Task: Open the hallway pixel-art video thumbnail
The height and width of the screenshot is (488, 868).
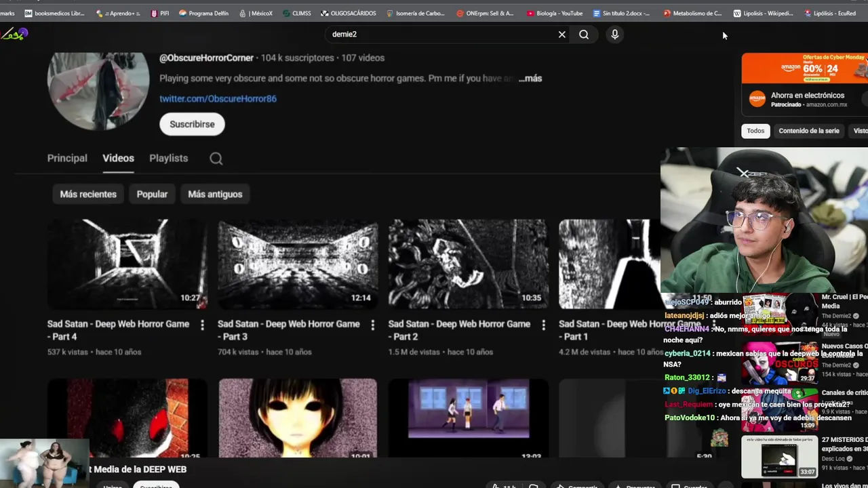Action: (x=468, y=419)
